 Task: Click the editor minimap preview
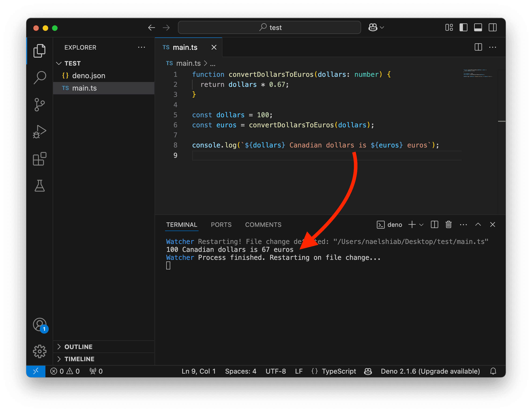tap(477, 73)
